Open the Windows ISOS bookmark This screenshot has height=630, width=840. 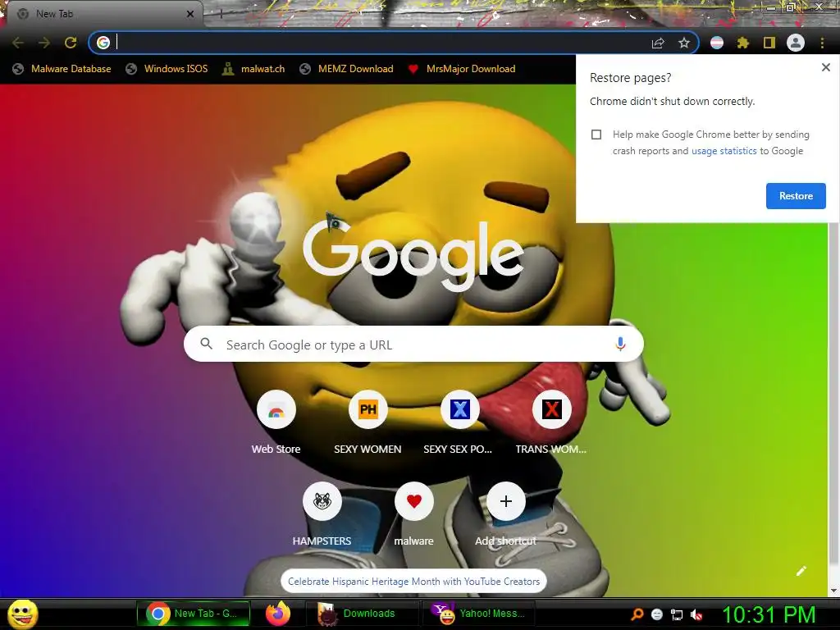point(167,69)
